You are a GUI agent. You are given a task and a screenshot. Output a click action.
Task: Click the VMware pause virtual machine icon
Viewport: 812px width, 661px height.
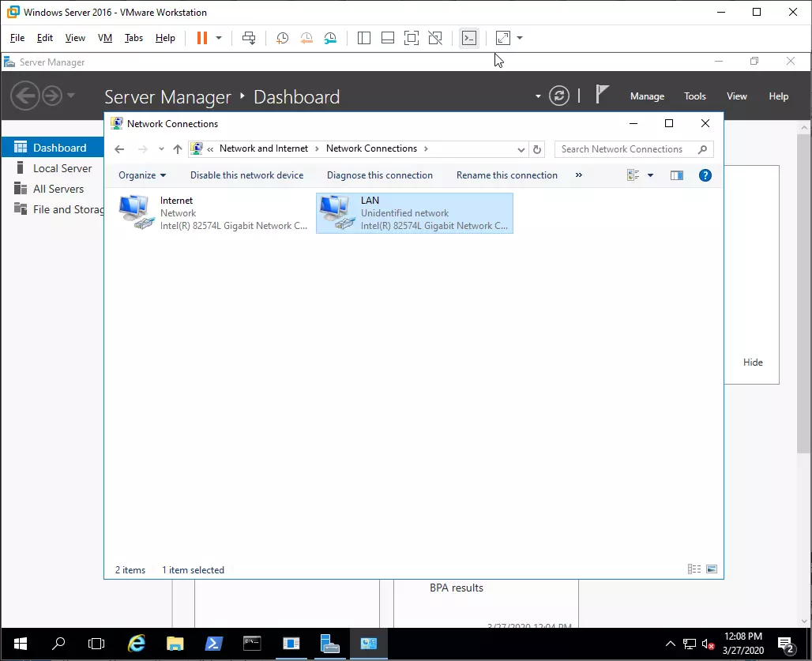pyautogui.click(x=202, y=38)
